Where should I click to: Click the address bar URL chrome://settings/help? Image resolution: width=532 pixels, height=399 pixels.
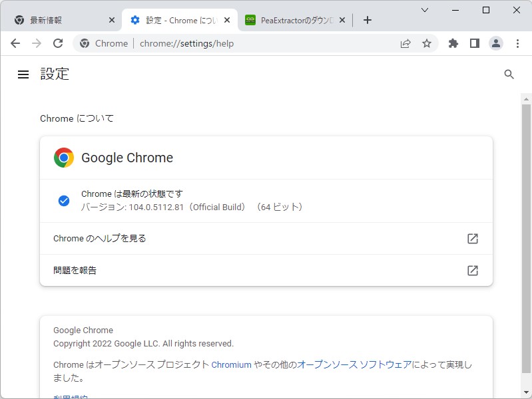point(186,43)
